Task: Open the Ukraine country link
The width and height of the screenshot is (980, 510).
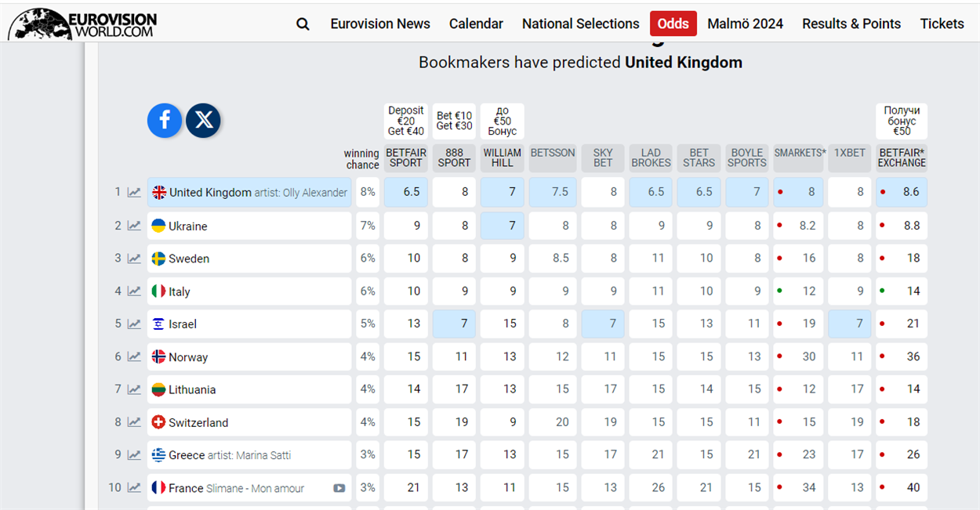Action: [188, 226]
